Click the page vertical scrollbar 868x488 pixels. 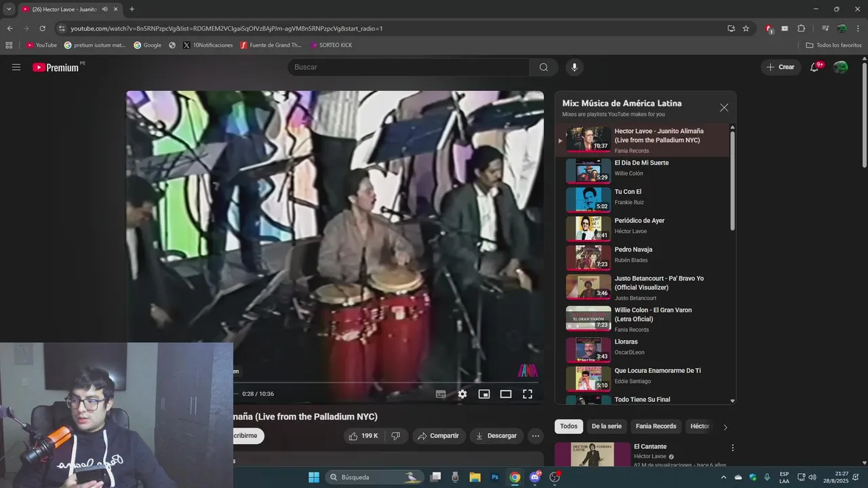pos(864,115)
